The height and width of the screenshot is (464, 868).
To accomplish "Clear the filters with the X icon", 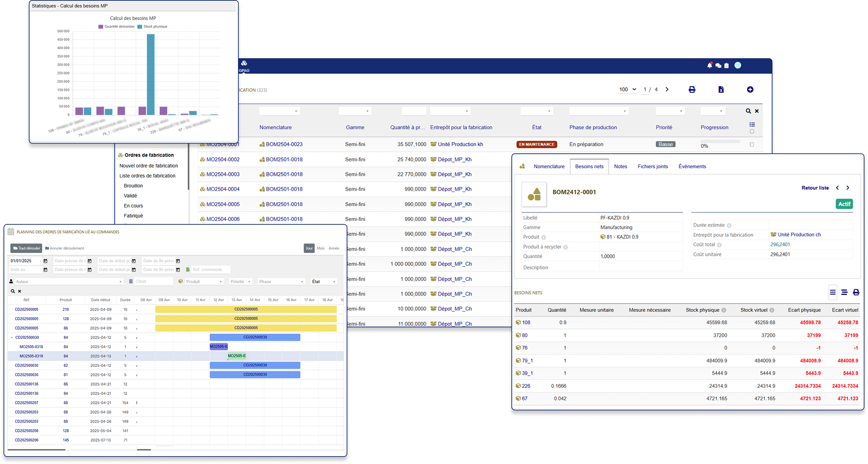I will 757,111.
